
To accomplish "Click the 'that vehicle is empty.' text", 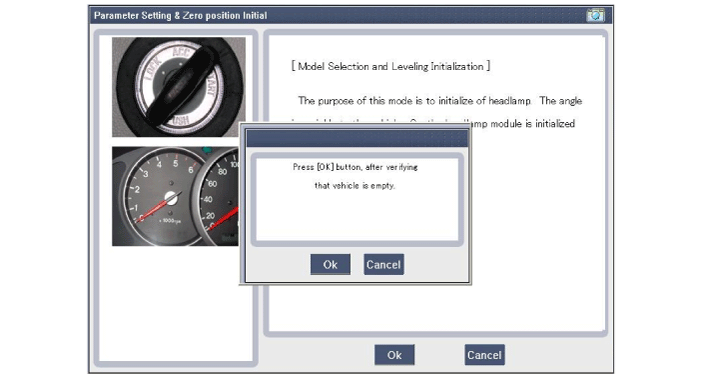I will pyautogui.click(x=355, y=185).
